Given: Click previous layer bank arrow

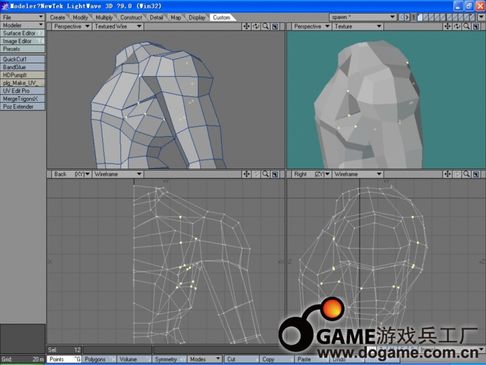Looking at the screenshot, I should [x=401, y=17].
